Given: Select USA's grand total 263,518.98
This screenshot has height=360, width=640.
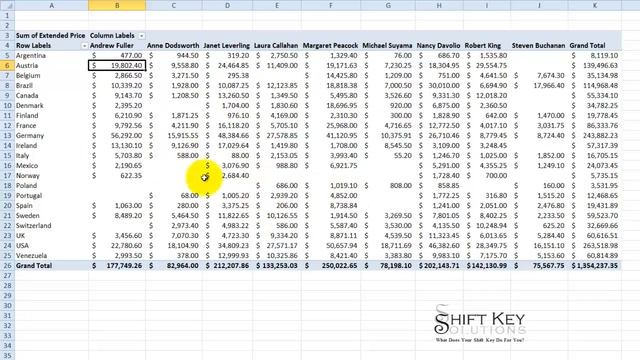Looking at the screenshot, I should click(x=595, y=246).
